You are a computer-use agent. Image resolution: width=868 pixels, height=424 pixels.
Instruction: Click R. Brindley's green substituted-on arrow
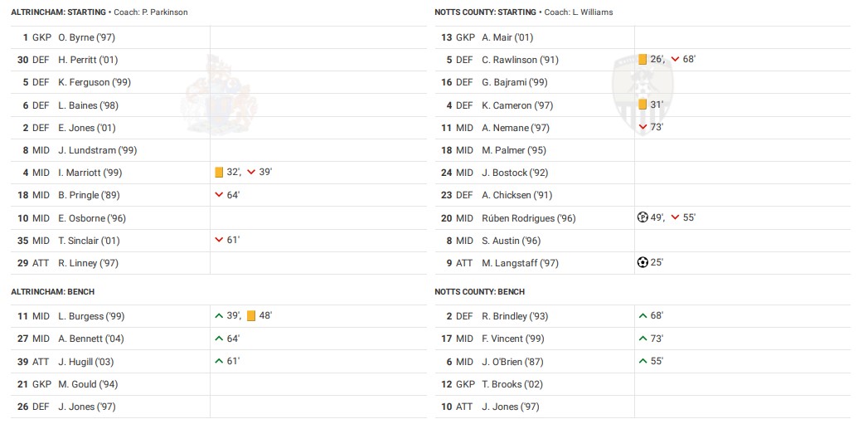click(x=643, y=316)
